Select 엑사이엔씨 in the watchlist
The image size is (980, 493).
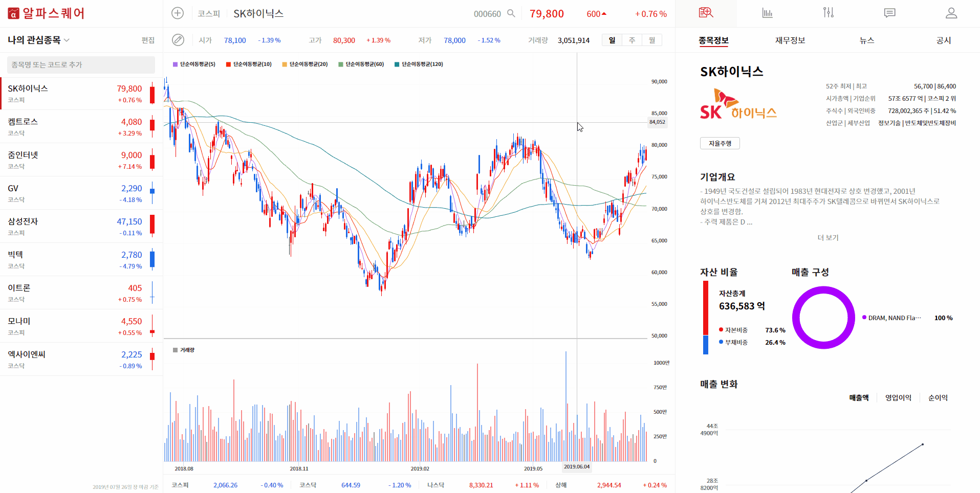(x=81, y=360)
